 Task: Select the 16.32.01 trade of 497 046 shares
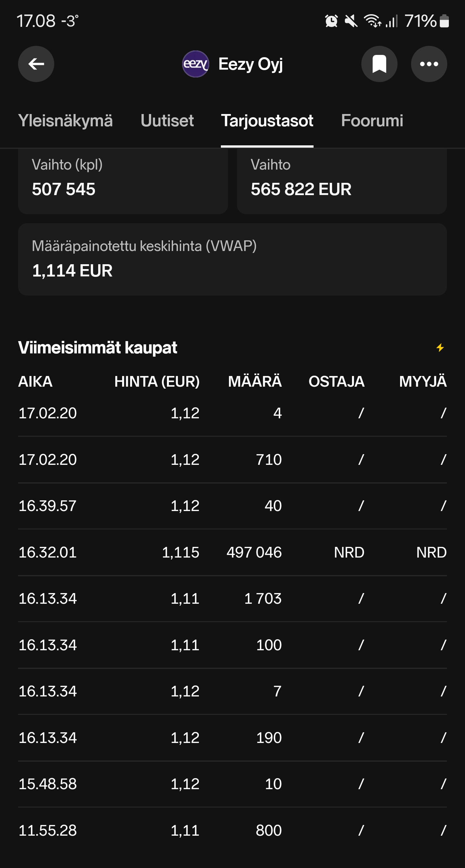pyautogui.click(x=232, y=552)
